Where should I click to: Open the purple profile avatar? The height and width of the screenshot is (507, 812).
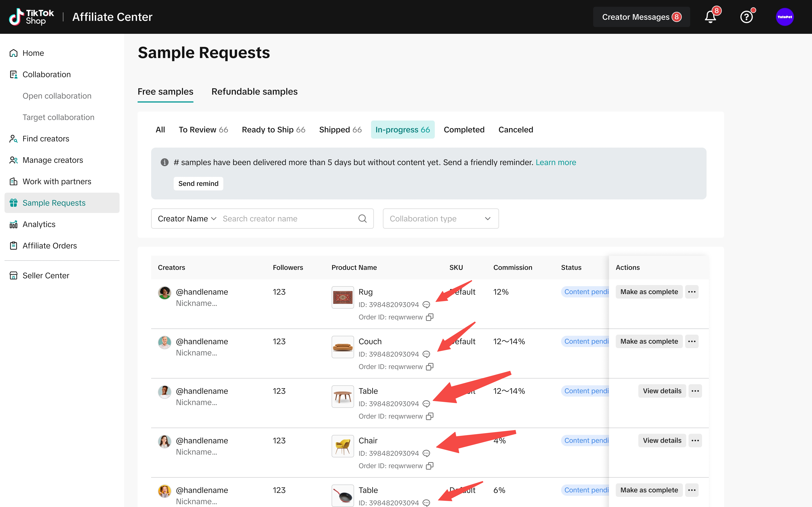785,17
